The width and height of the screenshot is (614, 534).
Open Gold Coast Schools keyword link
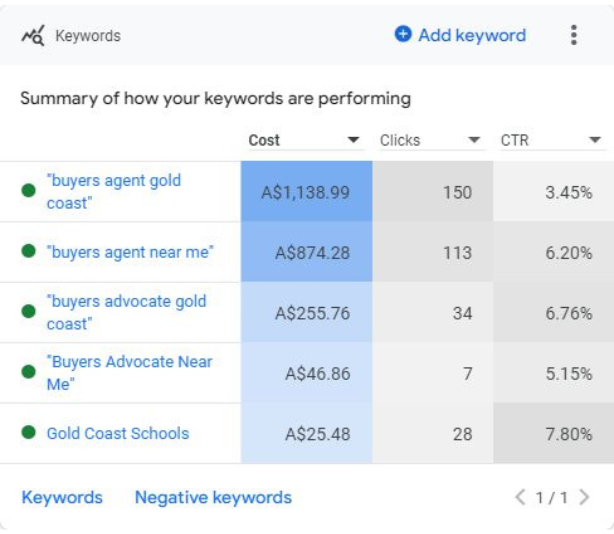[x=117, y=433]
